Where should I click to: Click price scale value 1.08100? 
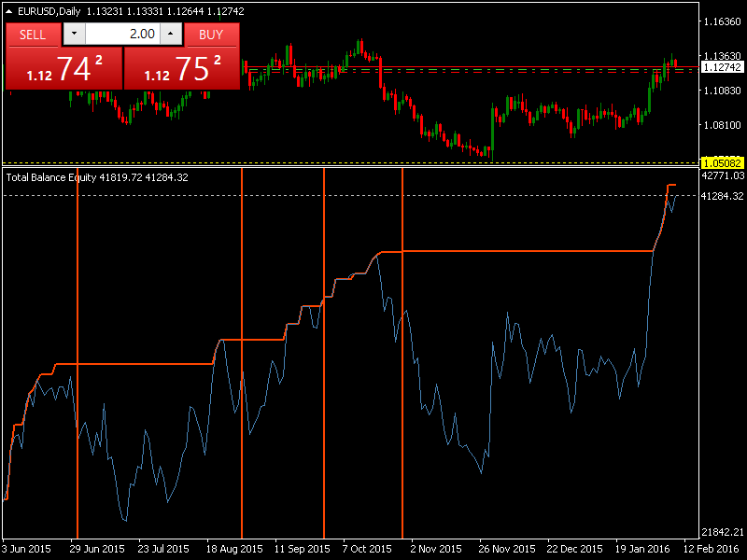(722, 125)
